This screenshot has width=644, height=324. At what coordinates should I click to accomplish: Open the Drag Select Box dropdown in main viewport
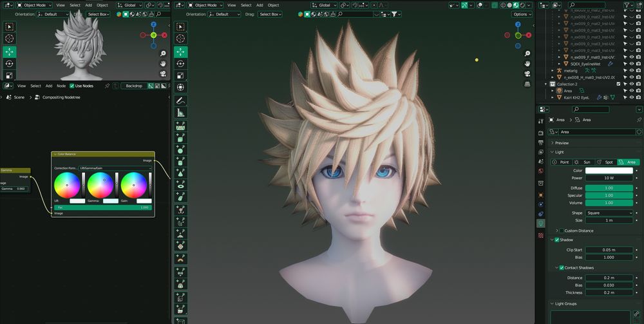tap(270, 14)
